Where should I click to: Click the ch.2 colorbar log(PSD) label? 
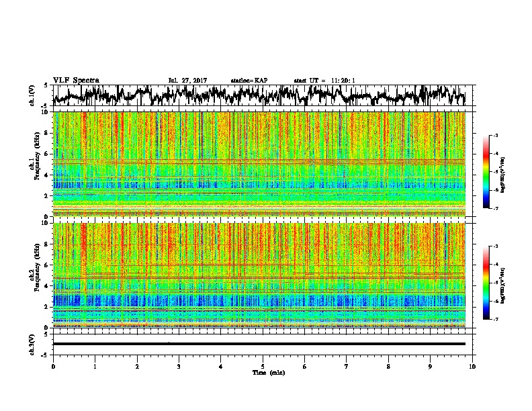point(502,285)
